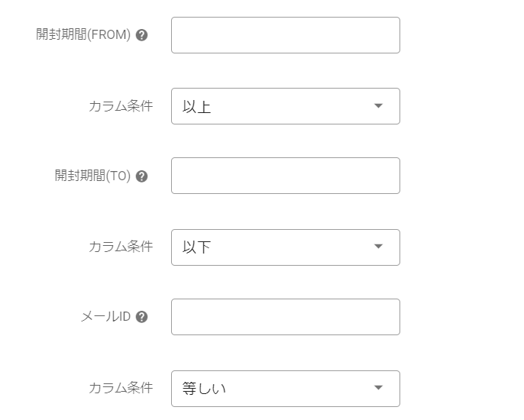This screenshot has width=524, height=420.
Task: Click the メールID label text
Action: coord(105,317)
